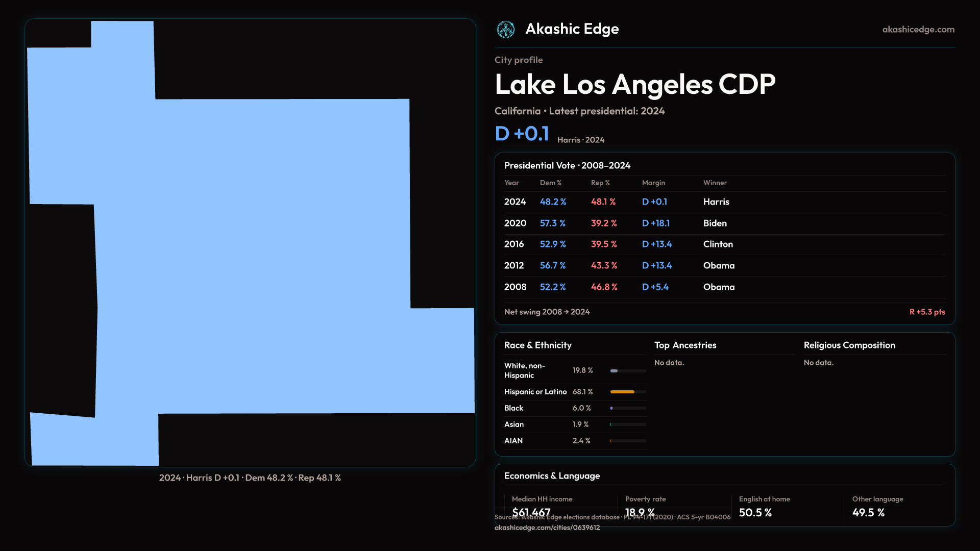Viewport: 980px width, 551px height.
Task: Click the D +0.1 margin headline
Action: pyautogui.click(x=522, y=134)
